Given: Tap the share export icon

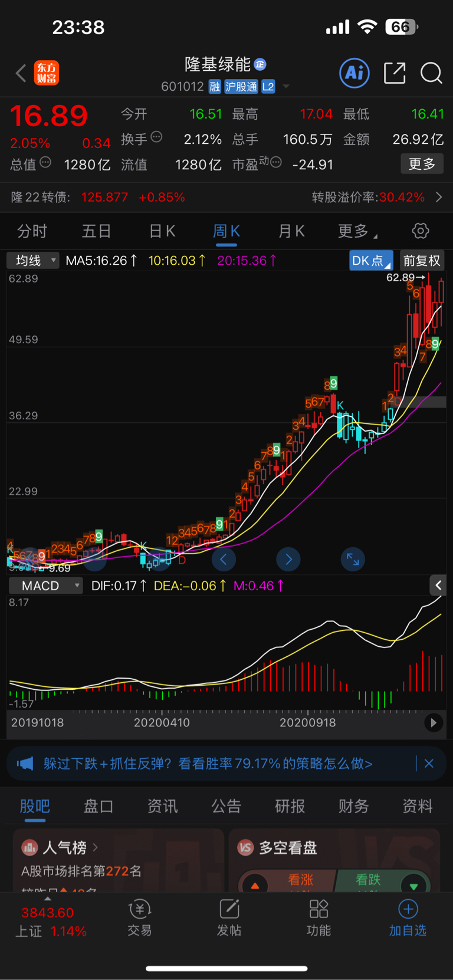Looking at the screenshot, I should (x=395, y=73).
